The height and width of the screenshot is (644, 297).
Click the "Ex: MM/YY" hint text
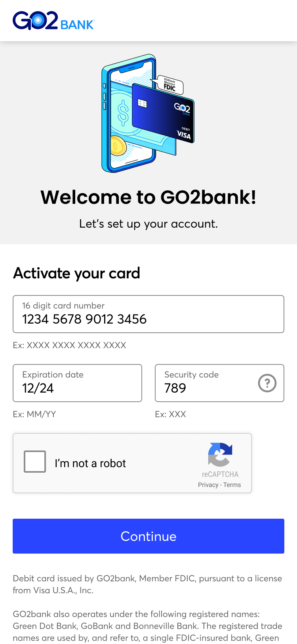coord(34,414)
